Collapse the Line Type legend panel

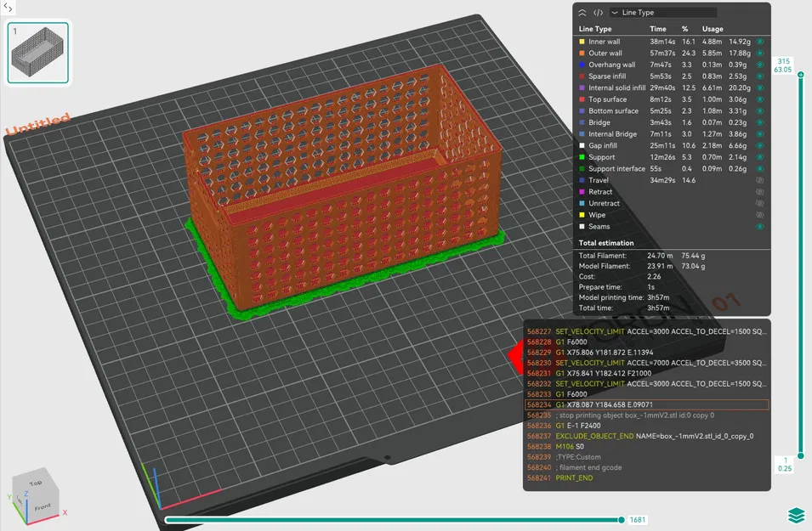[x=582, y=12]
